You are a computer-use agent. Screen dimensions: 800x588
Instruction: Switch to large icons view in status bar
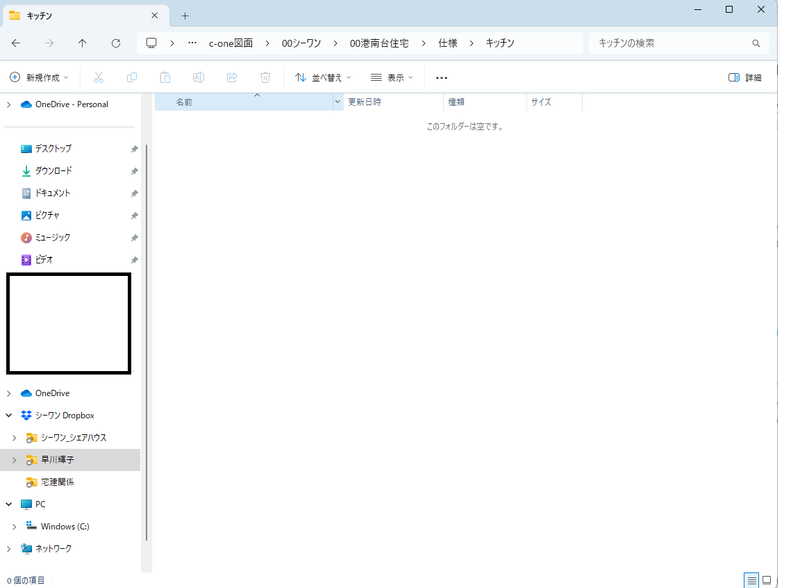coord(767,580)
